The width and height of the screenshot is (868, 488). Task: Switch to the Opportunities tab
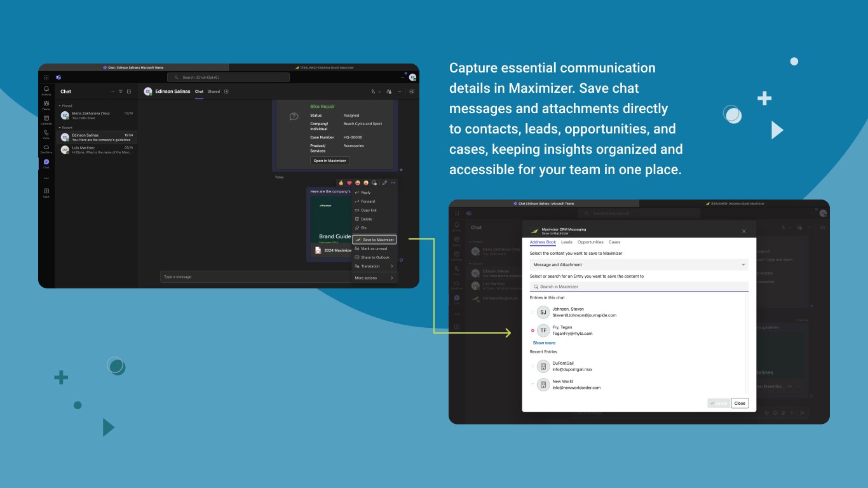pos(590,242)
